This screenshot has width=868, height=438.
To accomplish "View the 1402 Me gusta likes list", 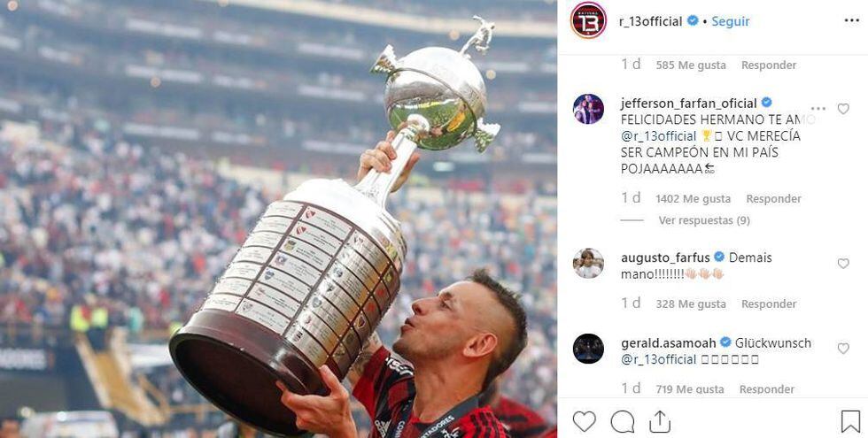I will 693,198.
